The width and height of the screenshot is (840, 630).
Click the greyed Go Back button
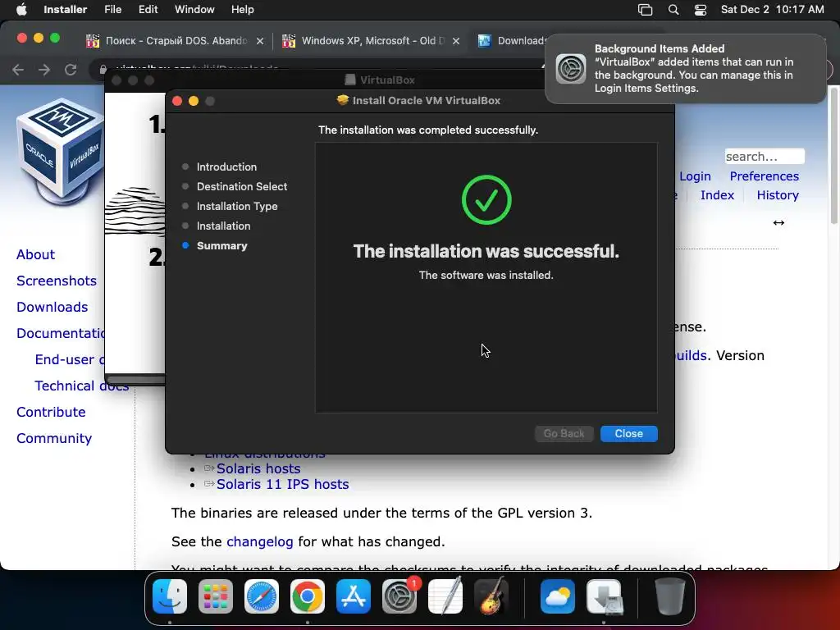click(564, 433)
